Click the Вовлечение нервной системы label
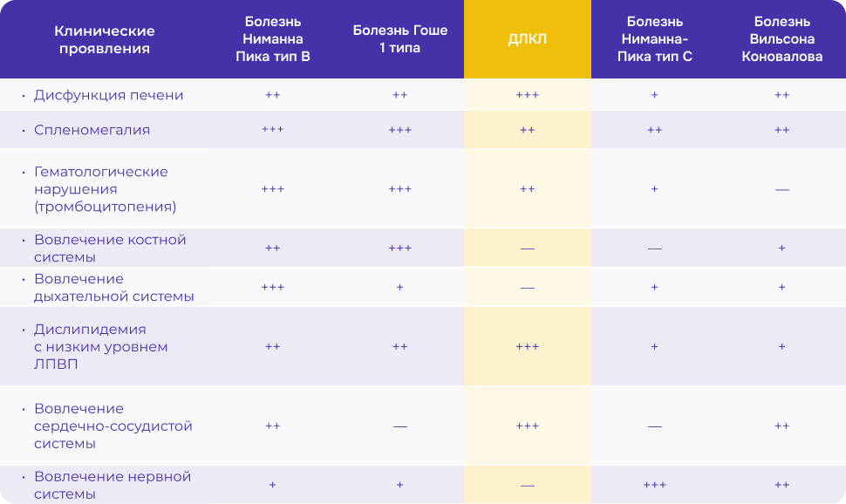 click(x=112, y=485)
